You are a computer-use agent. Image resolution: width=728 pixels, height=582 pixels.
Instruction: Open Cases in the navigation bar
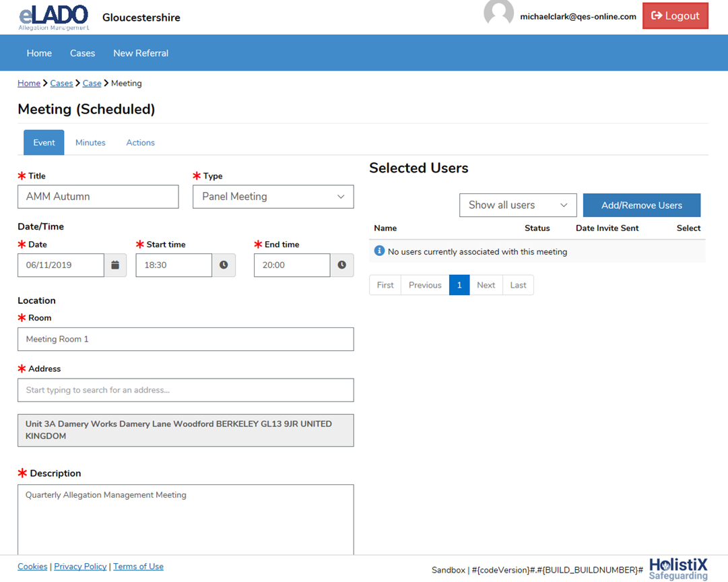pos(82,53)
